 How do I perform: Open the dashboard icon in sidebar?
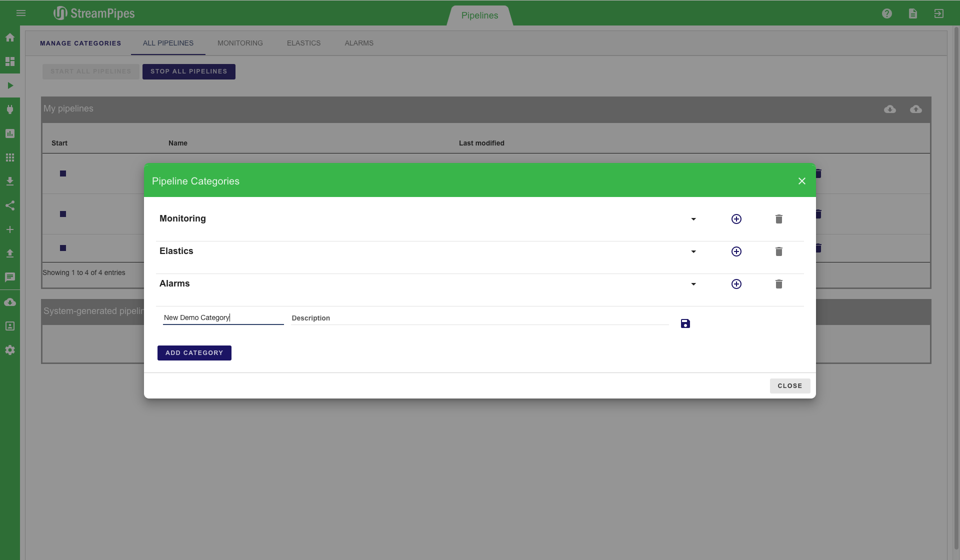(x=9, y=61)
